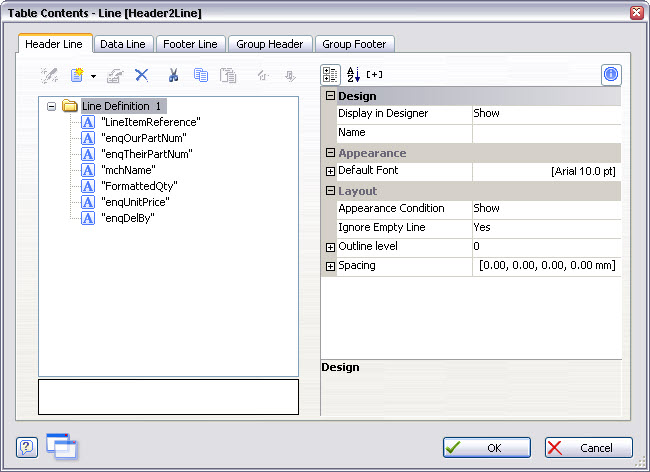
Task: Expand the Default Font property
Action: point(330,171)
